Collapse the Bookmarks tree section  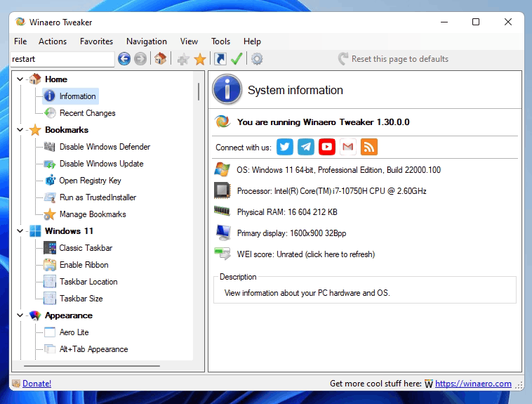20,130
